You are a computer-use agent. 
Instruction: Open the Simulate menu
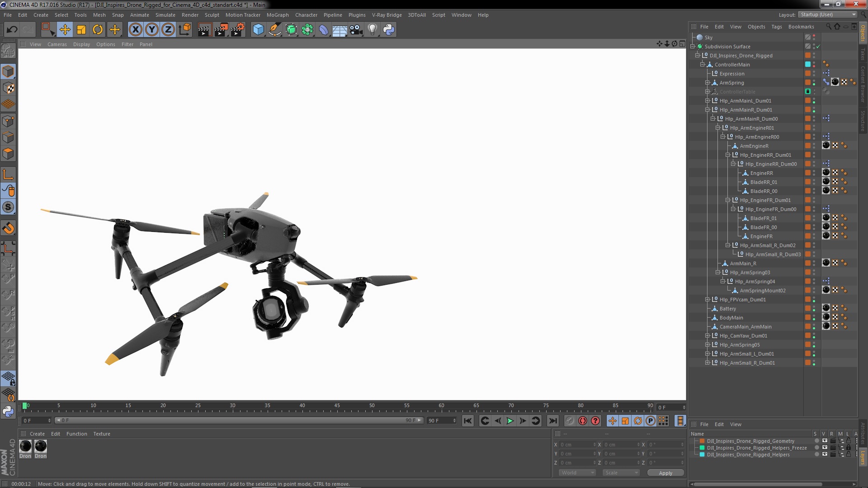click(165, 15)
